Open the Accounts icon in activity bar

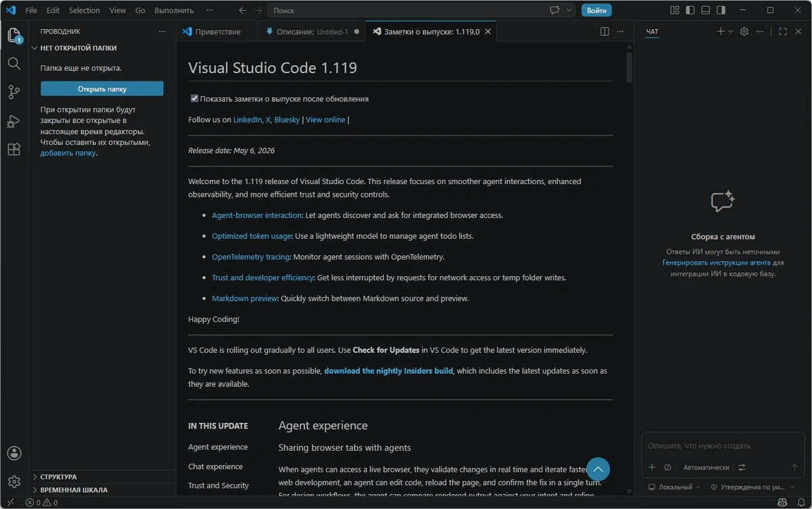pos(14,453)
